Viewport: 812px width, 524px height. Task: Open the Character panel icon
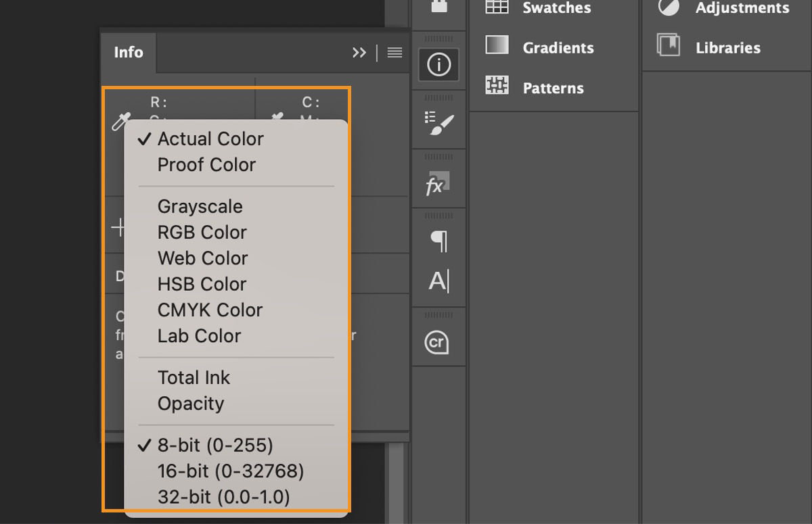(x=438, y=280)
